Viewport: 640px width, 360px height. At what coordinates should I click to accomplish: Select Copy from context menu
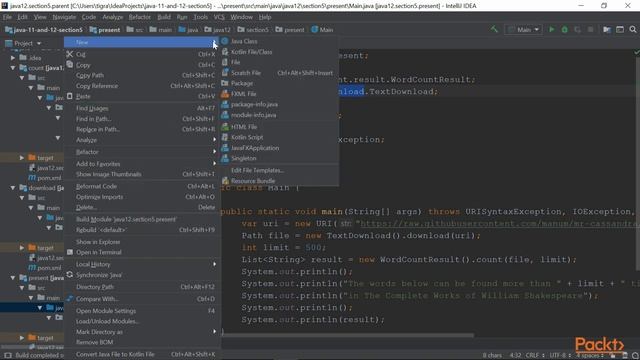[142, 65]
